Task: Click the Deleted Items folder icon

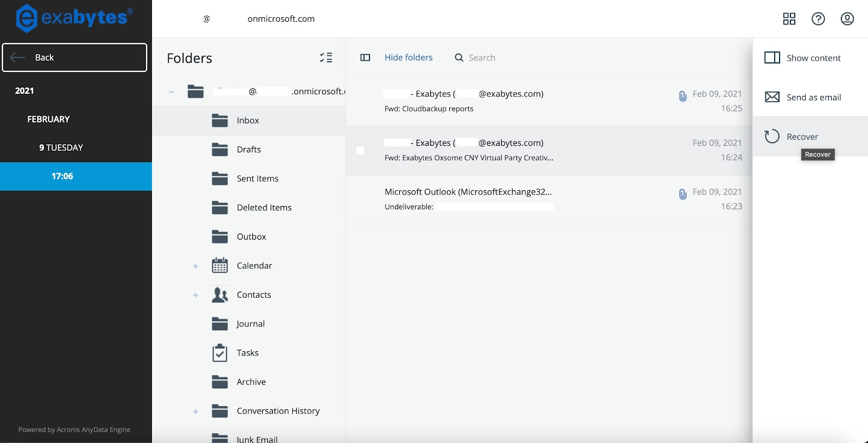Action: tap(220, 207)
